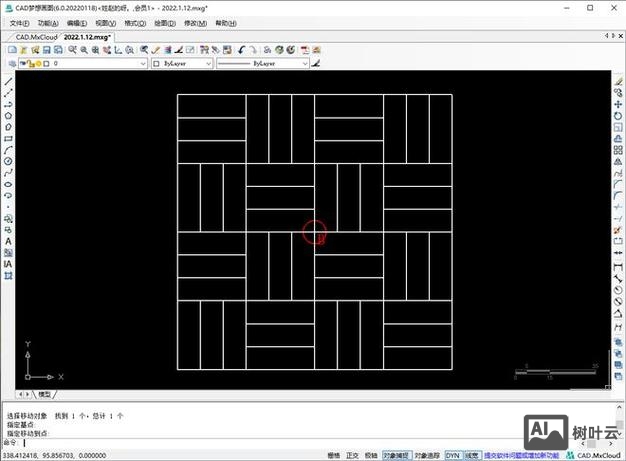Image resolution: width=626 pixels, height=461 pixels.
Task: Click the Undo arrow icon
Action: point(241,49)
